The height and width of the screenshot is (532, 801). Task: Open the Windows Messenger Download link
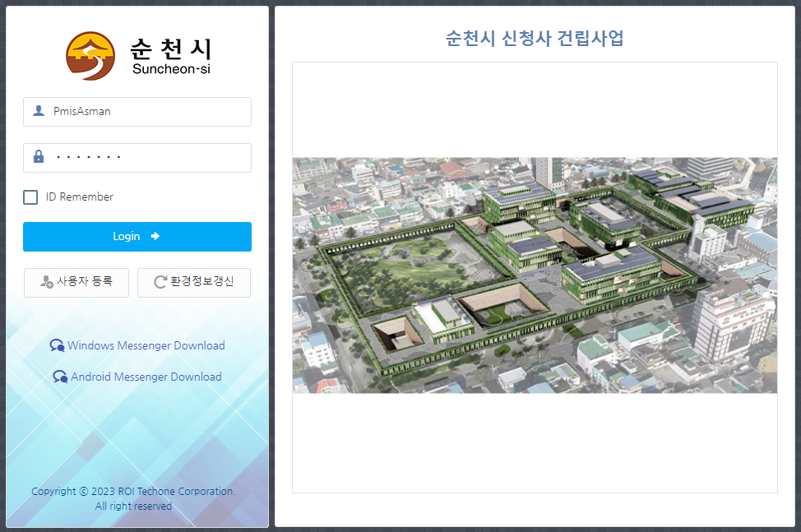137,345
